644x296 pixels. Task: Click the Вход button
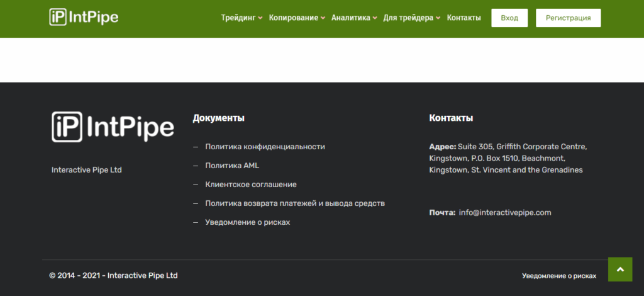[x=509, y=18]
